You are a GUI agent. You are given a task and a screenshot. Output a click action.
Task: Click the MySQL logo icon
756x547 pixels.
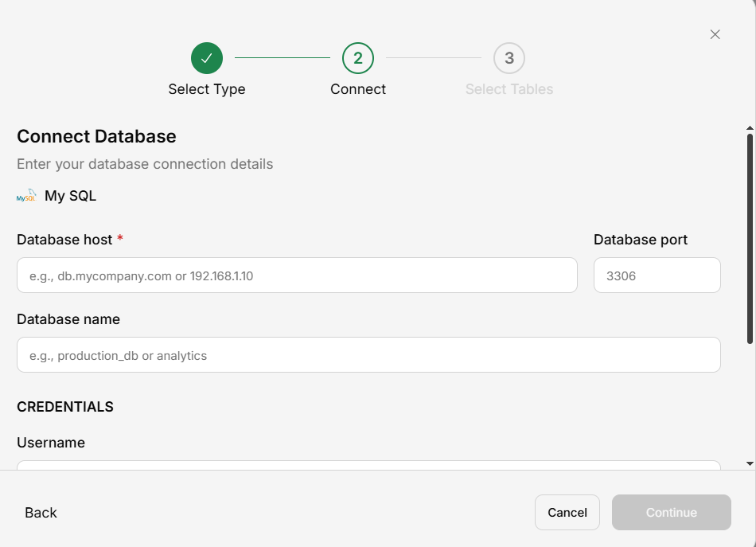(x=26, y=196)
